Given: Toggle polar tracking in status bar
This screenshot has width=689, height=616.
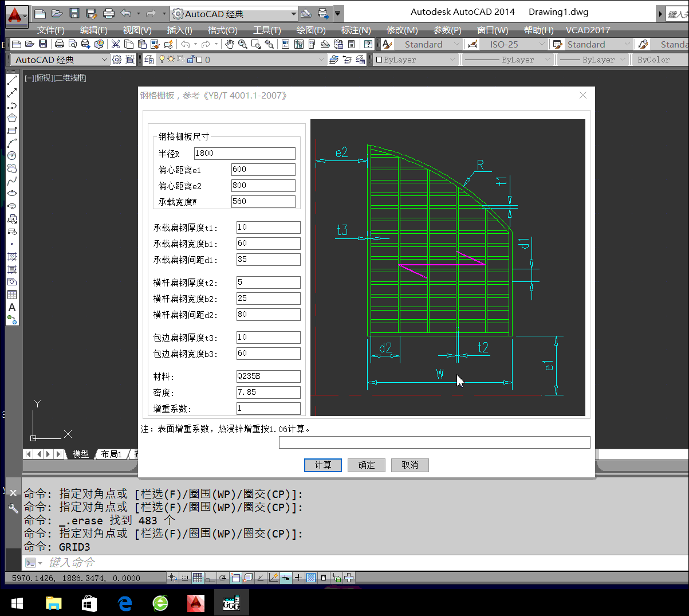Looking at the screenshot, I should [223, 578].
